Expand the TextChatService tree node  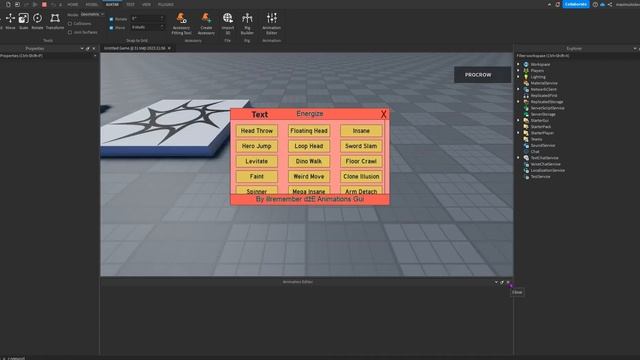518,158
